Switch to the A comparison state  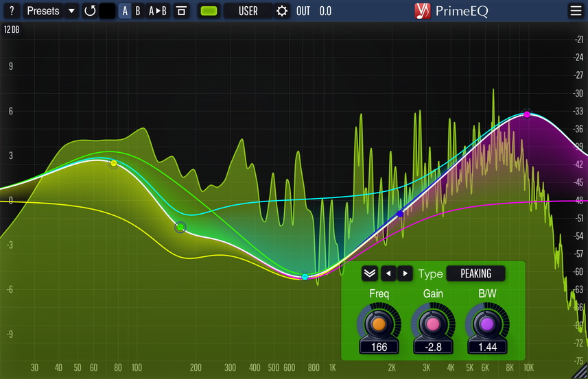pos(125,11)
